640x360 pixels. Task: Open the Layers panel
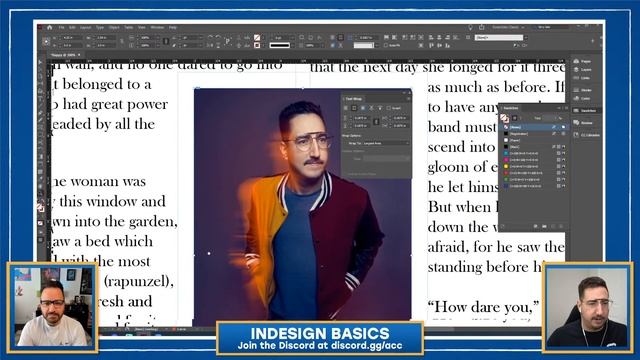click(582, 70)
